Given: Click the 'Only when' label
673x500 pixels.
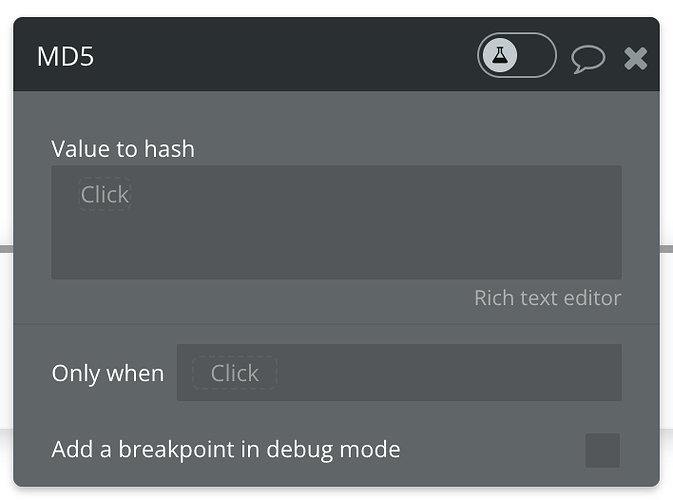Looking at the screenshot, I should tap(107, 373).
